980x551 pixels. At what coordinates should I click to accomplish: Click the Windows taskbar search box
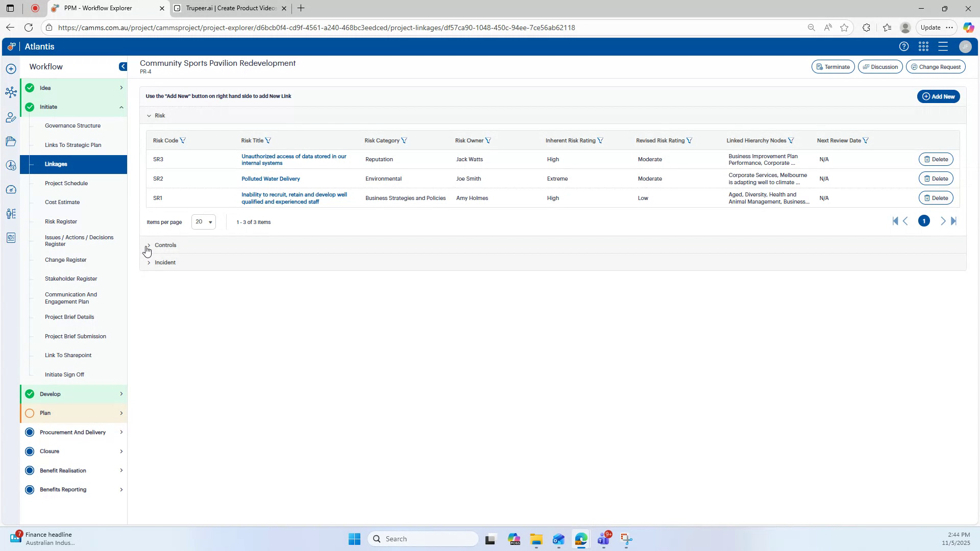[x=424, y=538]
